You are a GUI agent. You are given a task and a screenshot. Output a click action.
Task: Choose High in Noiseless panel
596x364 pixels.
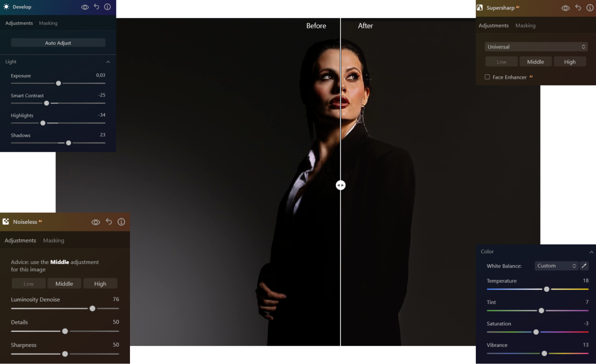100,283
